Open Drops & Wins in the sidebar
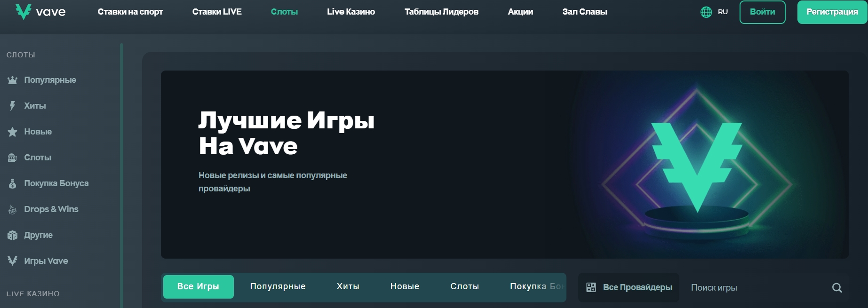Viewport: 868px width, 308px height. click(x=51, y=209)
